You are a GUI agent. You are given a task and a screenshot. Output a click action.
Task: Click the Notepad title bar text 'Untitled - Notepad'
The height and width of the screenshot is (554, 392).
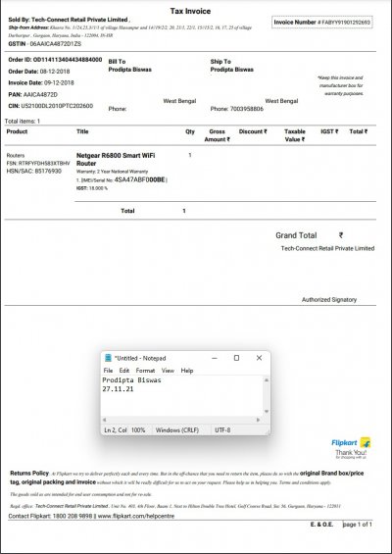point(140,358)
